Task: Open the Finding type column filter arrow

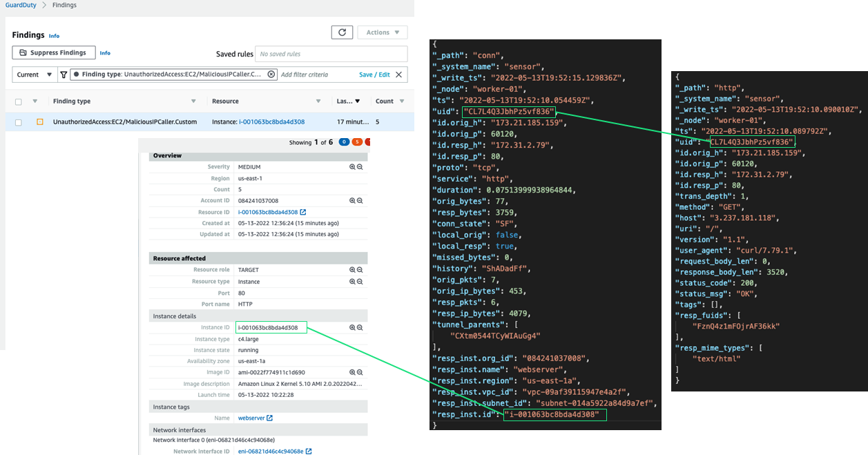Action: point(196,101)
